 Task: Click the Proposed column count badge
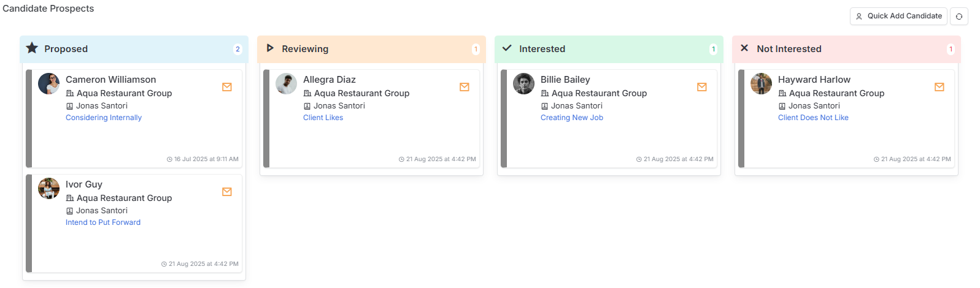click(237, 49)
